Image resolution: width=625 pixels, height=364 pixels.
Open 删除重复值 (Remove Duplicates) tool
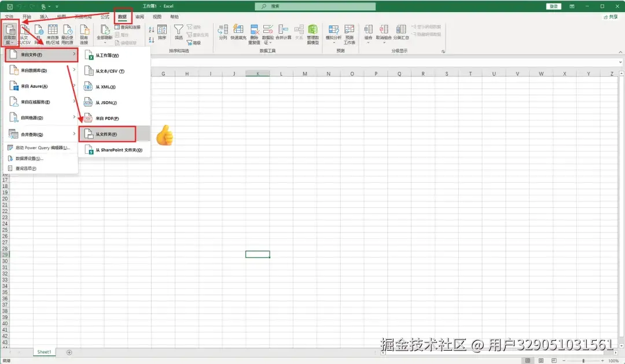tap(253, 30)
